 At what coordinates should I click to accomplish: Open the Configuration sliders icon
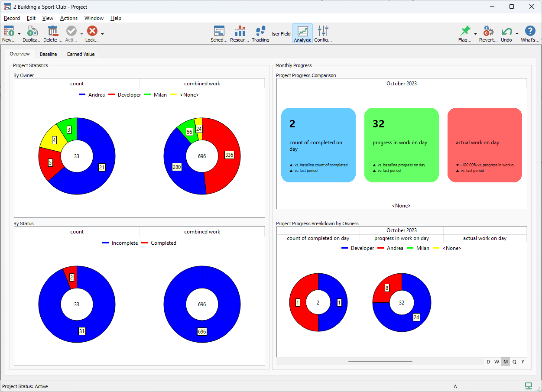click(x=323, y=31)
